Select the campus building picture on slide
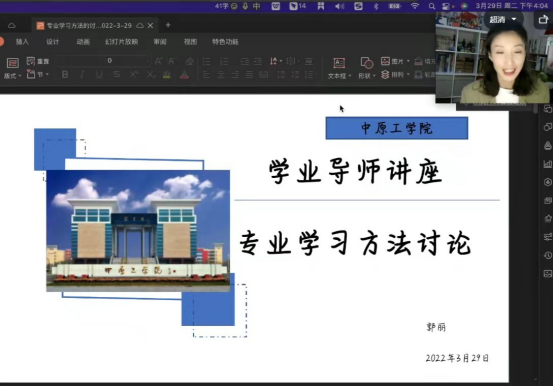 [138, 231]
